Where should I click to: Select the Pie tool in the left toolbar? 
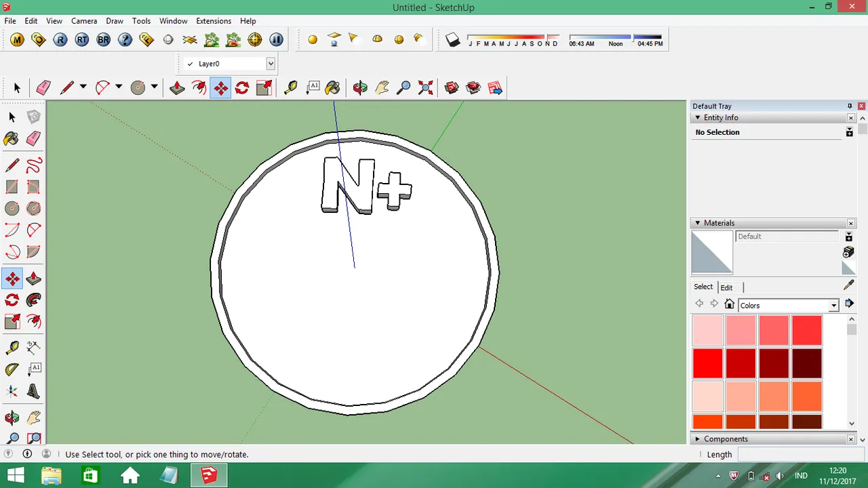point(34,251)
